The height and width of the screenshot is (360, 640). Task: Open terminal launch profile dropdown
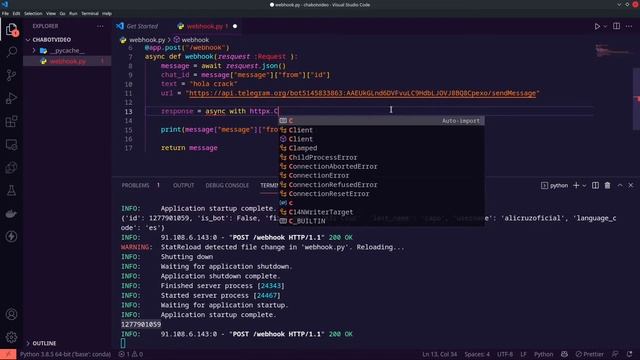(x=584, y=185)
